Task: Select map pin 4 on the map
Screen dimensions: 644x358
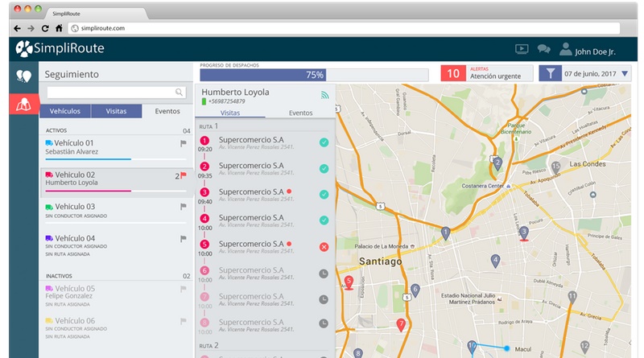Action: pyautogui.click(x=495, y=261)
